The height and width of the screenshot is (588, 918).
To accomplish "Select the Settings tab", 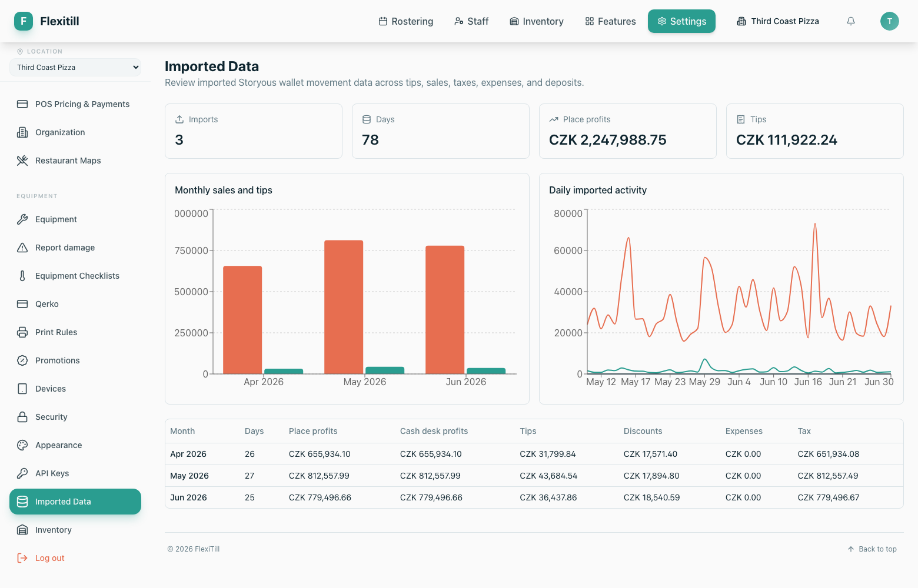I will click(681, 21).
